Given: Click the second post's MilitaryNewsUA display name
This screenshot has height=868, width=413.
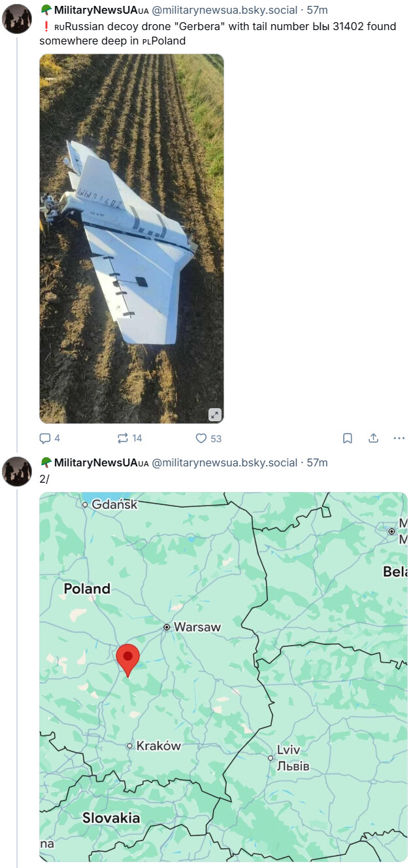Looking at the screenshot, I should click(x=95, y=462).
